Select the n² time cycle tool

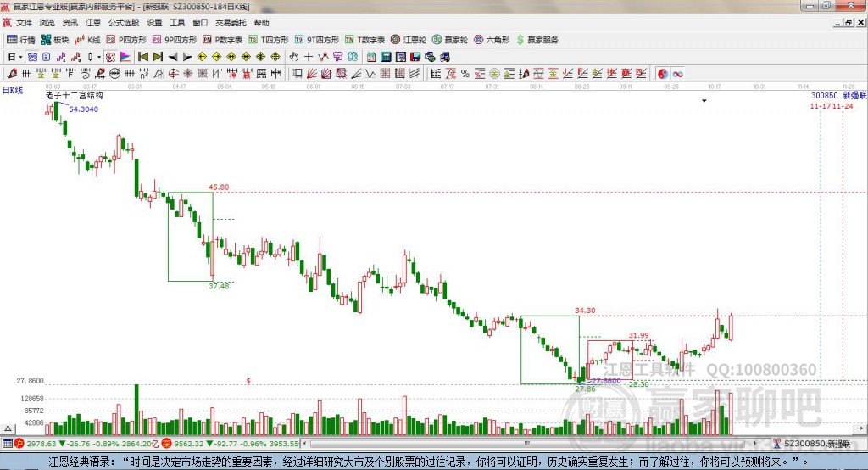coord(144,74)
